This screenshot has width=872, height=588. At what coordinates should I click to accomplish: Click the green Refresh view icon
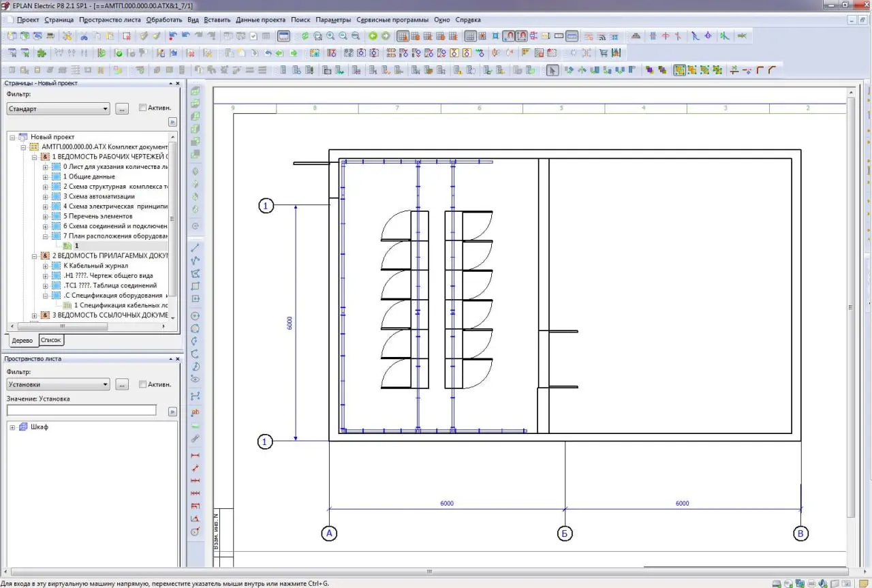tap(305, 36)
